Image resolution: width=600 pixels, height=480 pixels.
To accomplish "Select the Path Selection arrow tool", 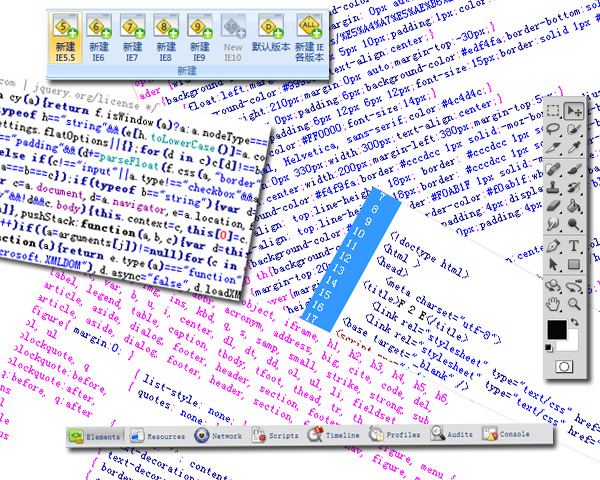I will click(553, 264).
